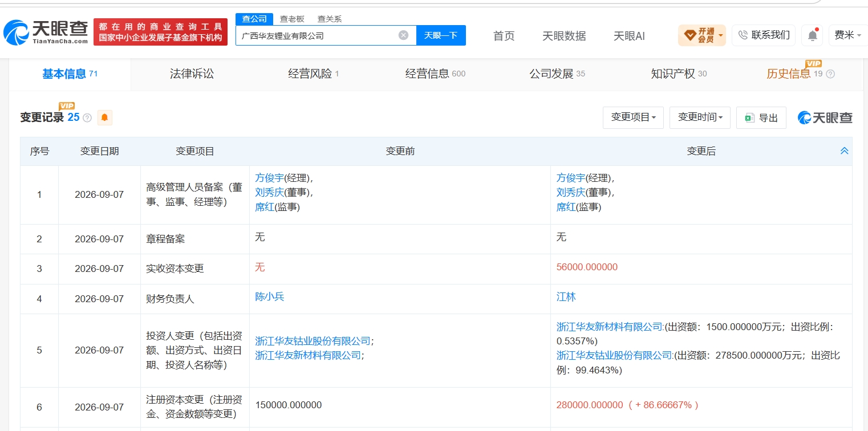868x431 pixels.
Task: Open the 江林 profile link
Action: click(566, 297)
